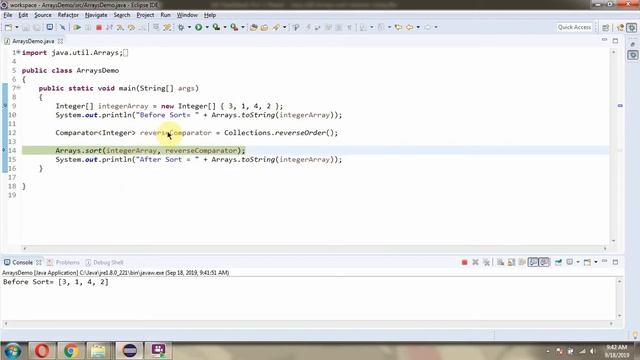Click the green Run button icon
The image size is (640, 360).
pyautogui.click(x=199, y=27)
